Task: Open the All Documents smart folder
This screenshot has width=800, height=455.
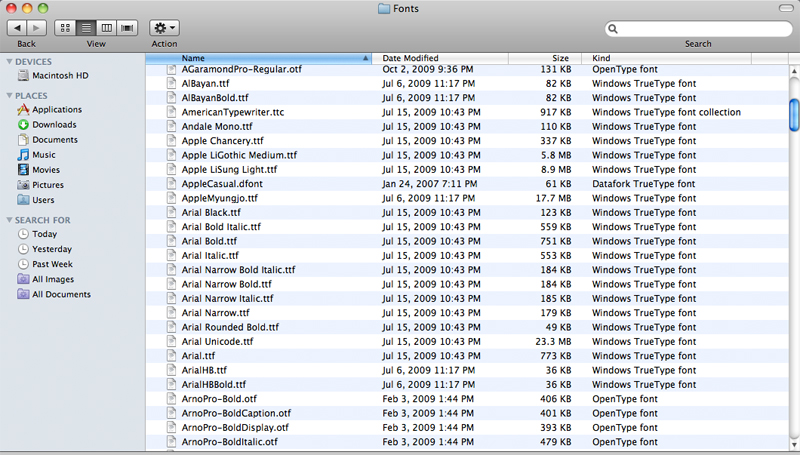Action: tap(54, 294)
